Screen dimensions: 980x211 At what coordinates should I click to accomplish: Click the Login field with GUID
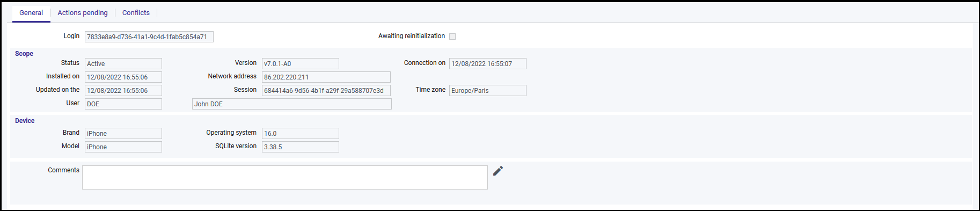[x=149, y=37]
